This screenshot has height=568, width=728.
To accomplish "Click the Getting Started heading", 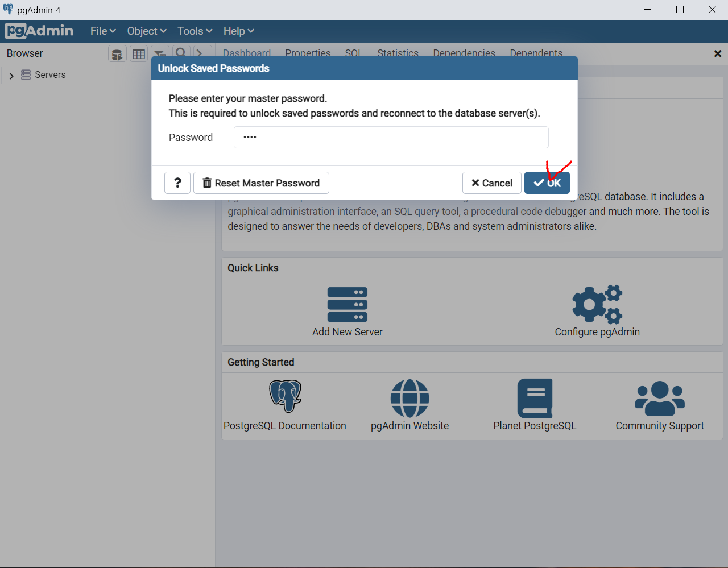I will (261, 362).
